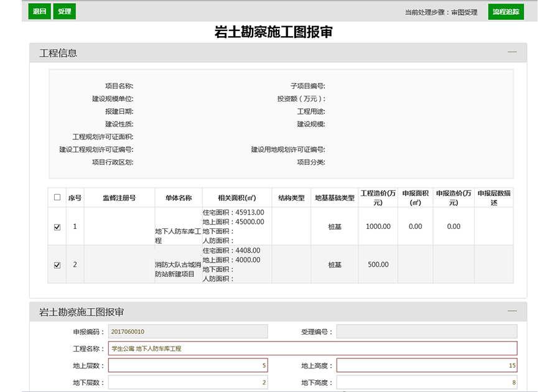Focus the 地下高度 input field
The width and height of the screenshot is (560, 392).
point(427,383)
